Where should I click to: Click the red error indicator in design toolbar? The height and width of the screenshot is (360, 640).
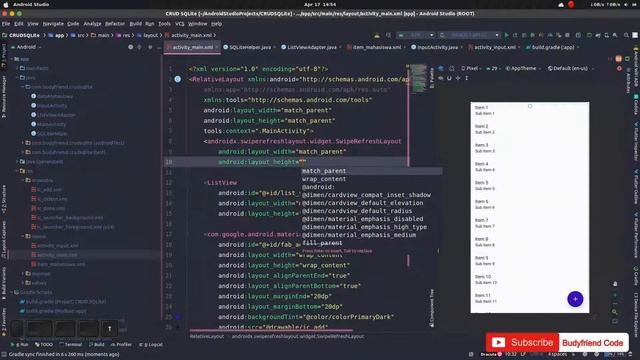coord(620,69)
